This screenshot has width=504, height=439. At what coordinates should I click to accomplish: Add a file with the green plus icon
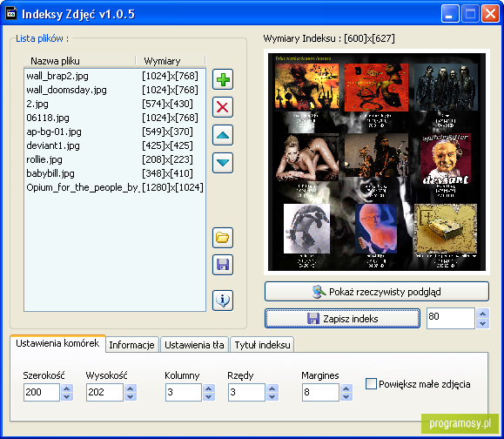(223, 79)
